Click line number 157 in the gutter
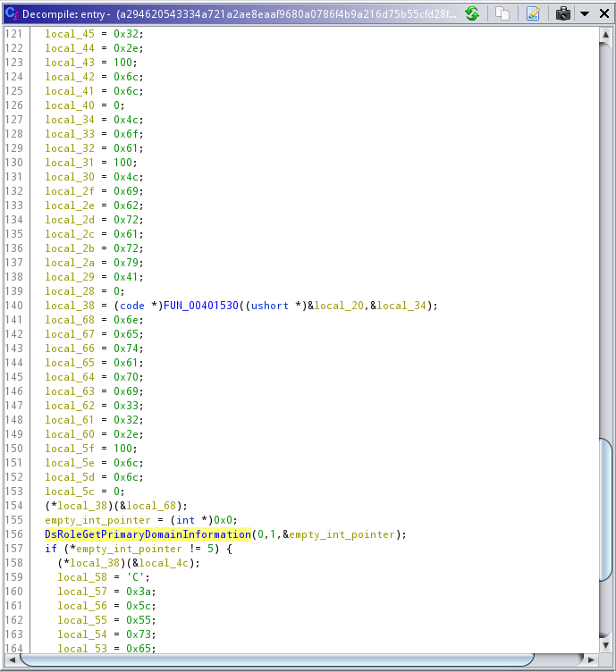616x672 pixels. pos(14,549)
